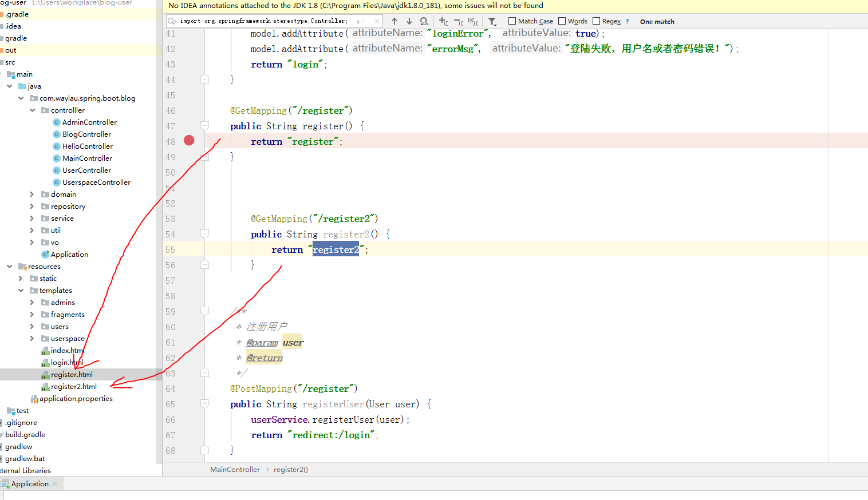Open the Application run tab
868x500 pixels.
click(30, 484)
